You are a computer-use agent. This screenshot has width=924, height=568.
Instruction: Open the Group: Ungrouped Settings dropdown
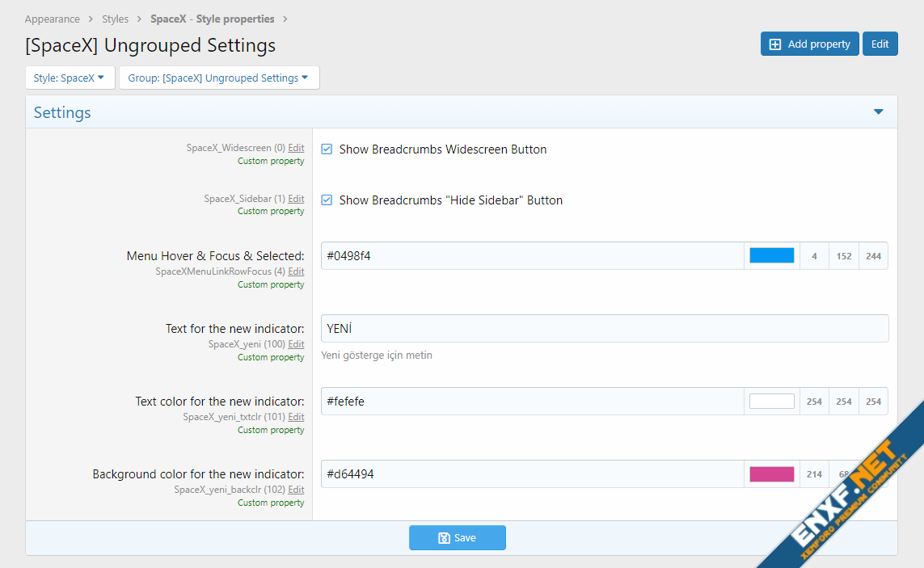click(218, 78)
